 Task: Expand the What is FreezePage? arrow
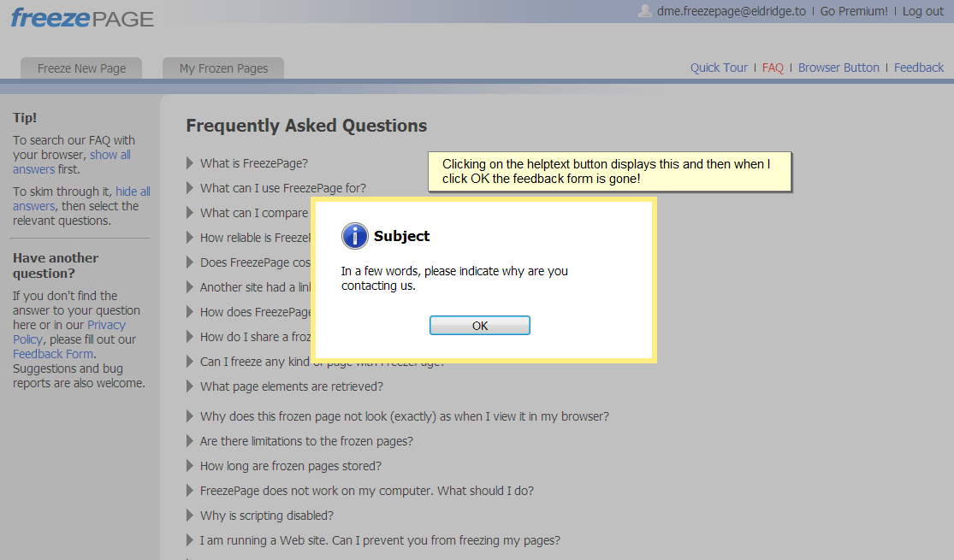(190, 163)
